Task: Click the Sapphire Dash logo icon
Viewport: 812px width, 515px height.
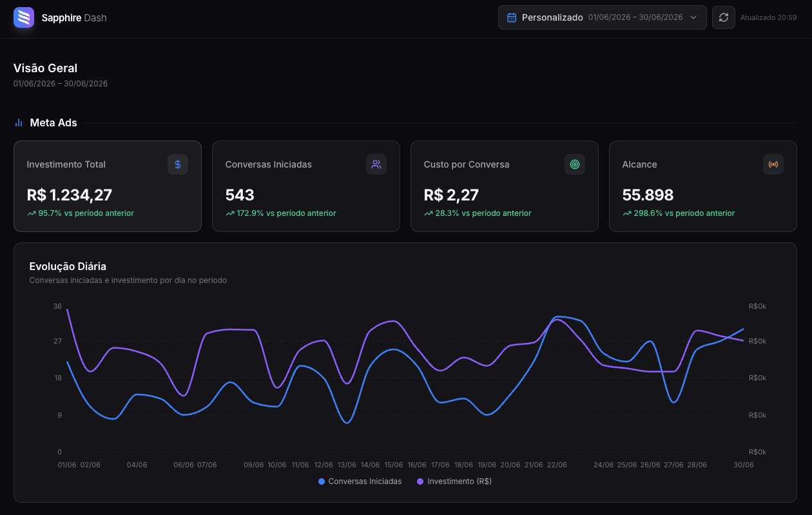Action: click(x=24, y=18)
